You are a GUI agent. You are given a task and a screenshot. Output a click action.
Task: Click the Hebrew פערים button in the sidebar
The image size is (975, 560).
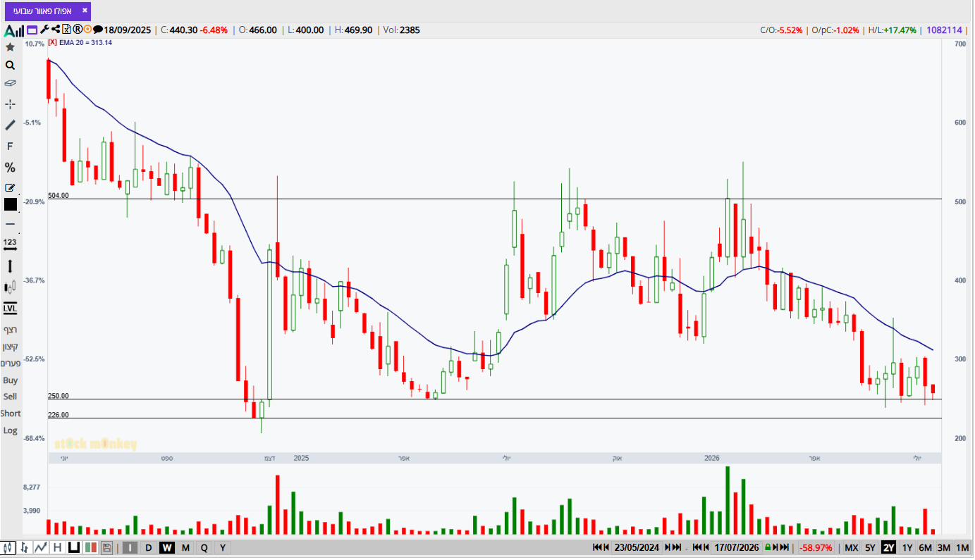[x=10, y=363]
